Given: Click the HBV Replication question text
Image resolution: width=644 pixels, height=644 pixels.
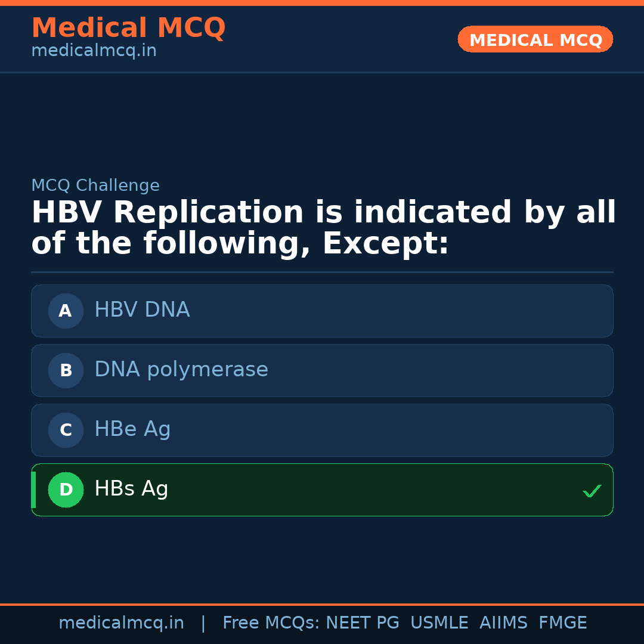Looking at the screenshot, I should [x=322, y=228].
